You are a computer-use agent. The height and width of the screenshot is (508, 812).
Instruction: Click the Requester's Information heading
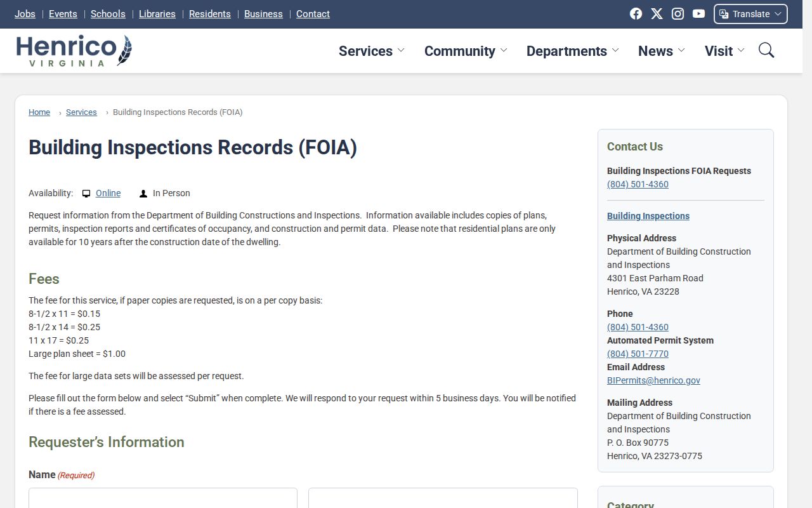point(107,443)
